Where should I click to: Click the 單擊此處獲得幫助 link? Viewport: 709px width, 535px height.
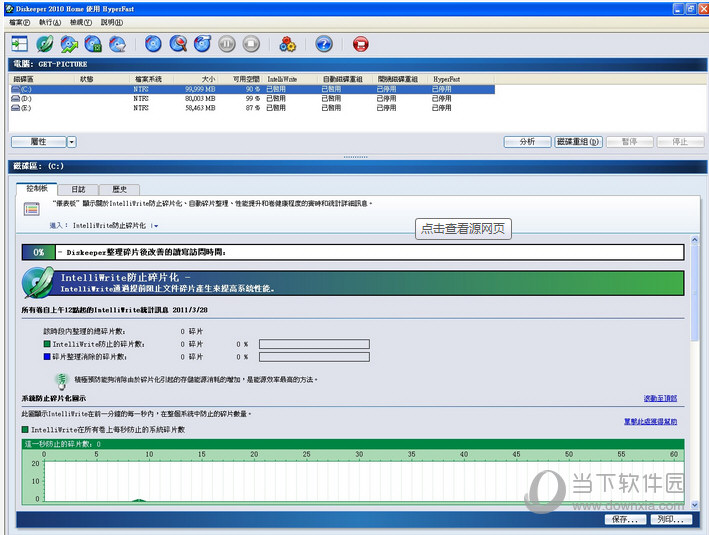click(x=650, y=421)
